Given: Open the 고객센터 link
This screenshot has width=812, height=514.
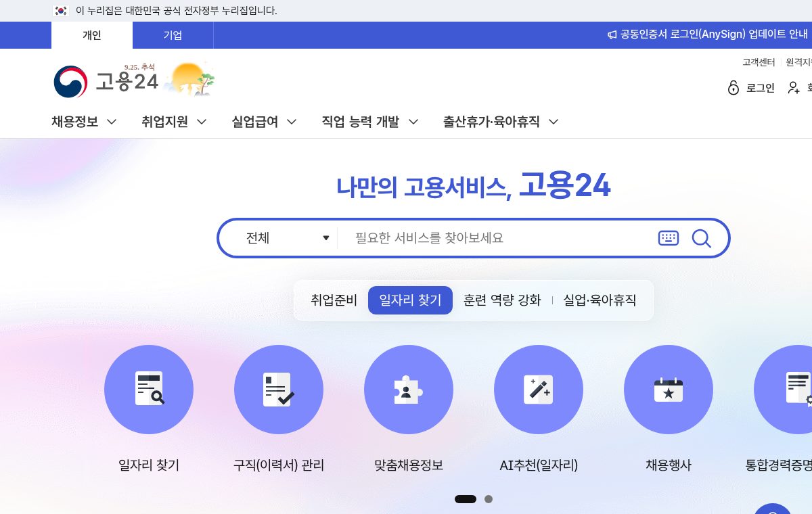Looking at the screenshot, I should click(759, 62).
